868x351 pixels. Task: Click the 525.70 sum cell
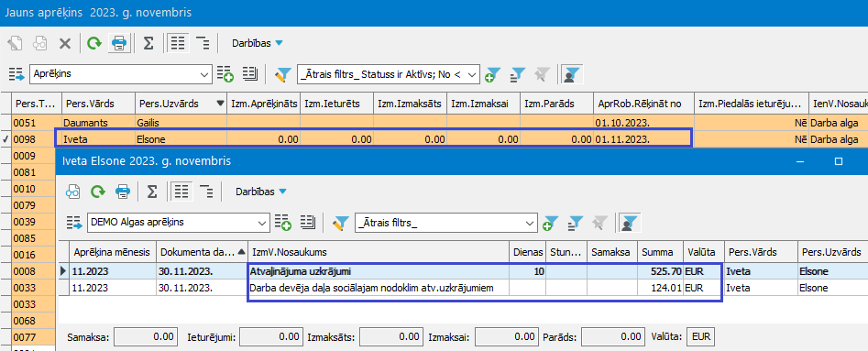pos(661,272)
